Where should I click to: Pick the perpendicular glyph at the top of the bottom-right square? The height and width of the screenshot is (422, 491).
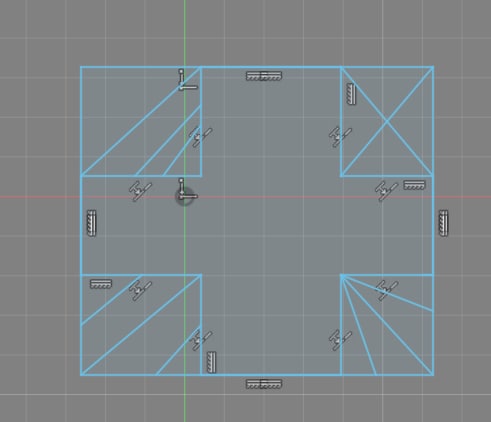point(386,291)
